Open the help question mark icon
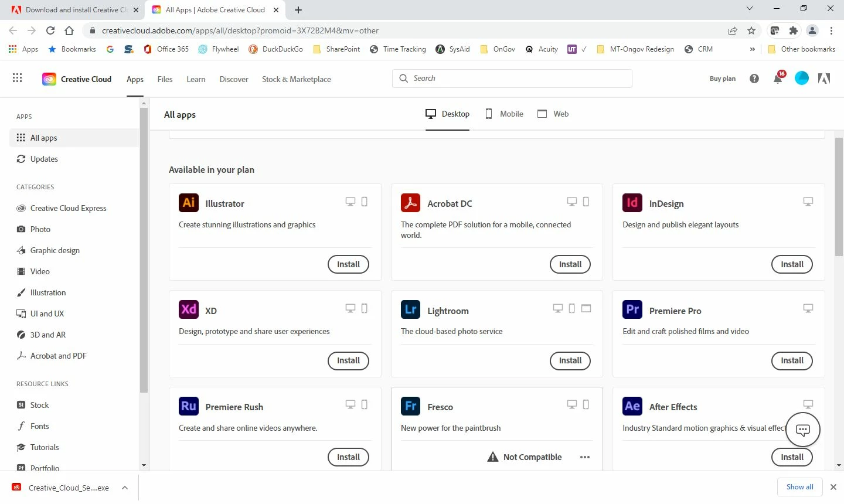Image resolution: width=844 pixels, height=504 pixels. pyautogui.click(x=754, y=79)
